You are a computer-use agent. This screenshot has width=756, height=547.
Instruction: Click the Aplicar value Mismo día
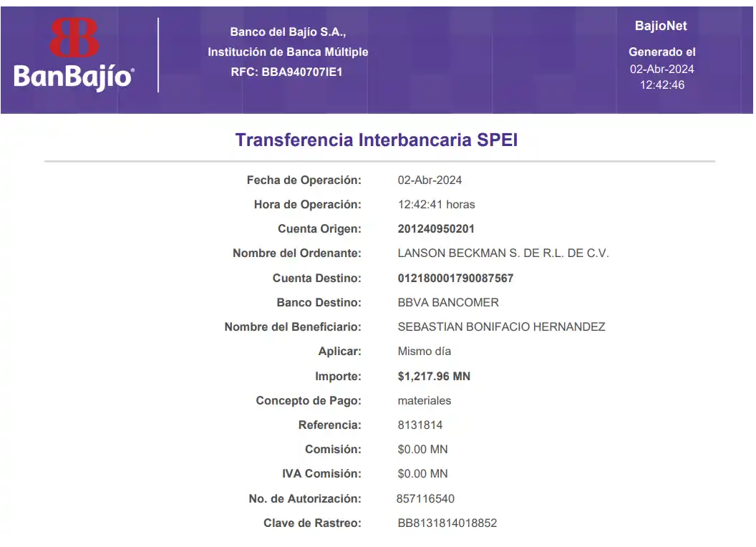coord(425,351)
